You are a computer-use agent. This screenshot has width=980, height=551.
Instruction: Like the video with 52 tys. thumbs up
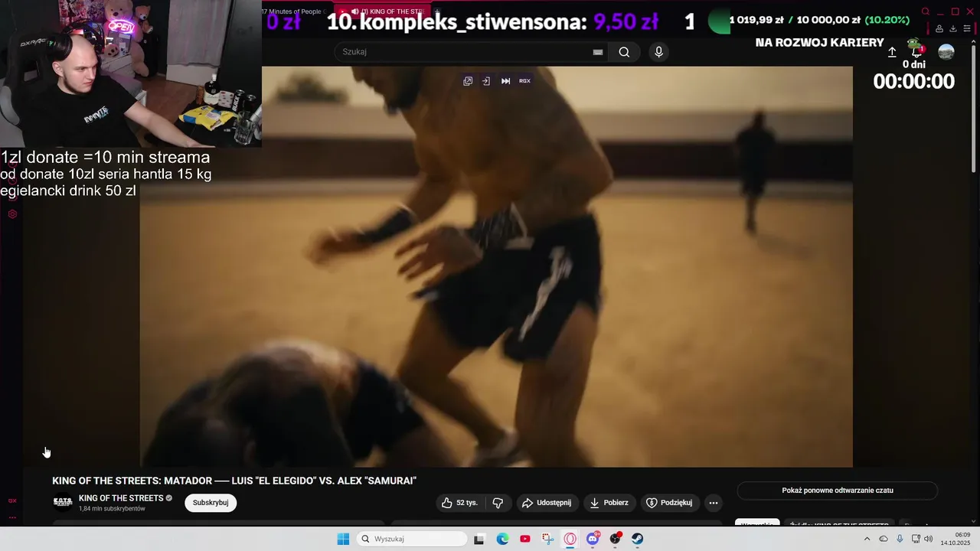coord(459,503)
